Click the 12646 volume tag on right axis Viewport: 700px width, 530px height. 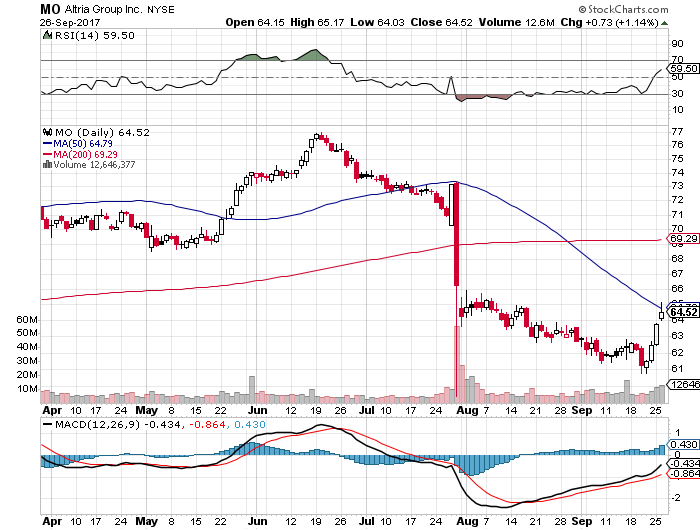[x=682, y=384]
